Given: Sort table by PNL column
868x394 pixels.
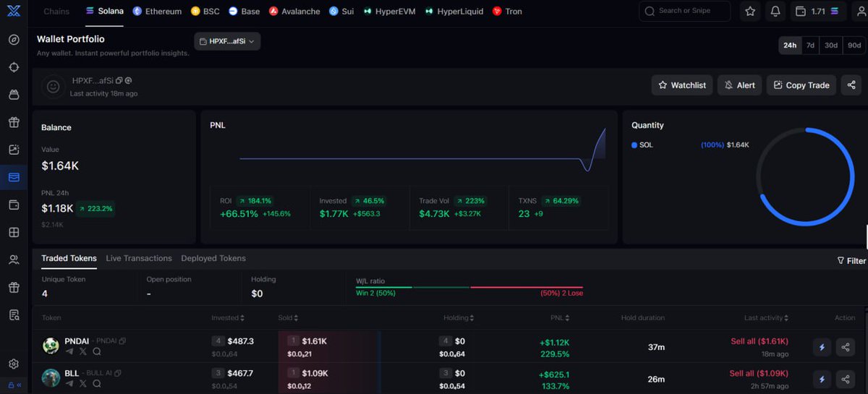Looking at the screenshot, I should 560,318.
